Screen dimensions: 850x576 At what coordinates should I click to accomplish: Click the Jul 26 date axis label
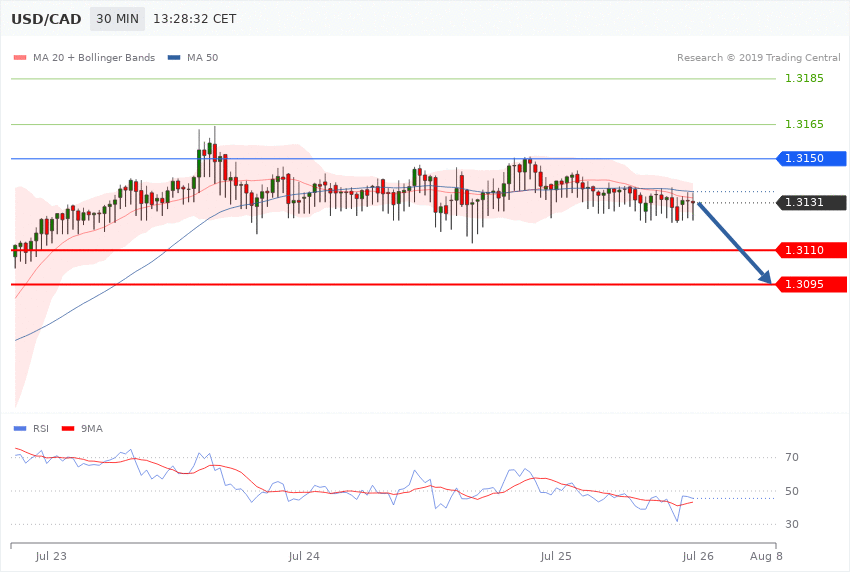point(698,556)
